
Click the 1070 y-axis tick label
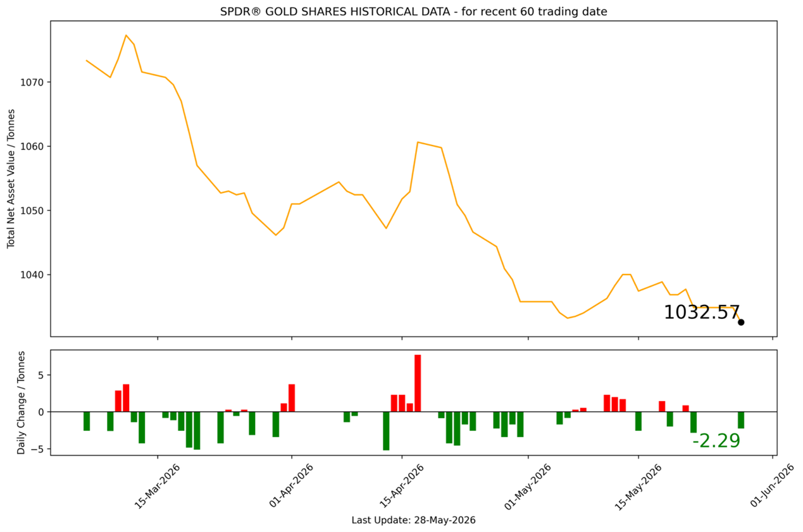pyautogui.click(x=32, y=82)
